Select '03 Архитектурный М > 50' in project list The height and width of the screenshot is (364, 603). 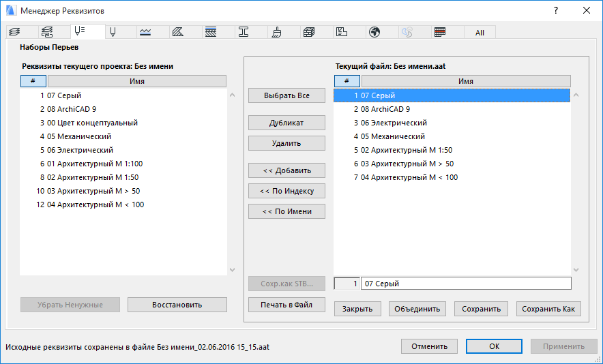[123, 191]
